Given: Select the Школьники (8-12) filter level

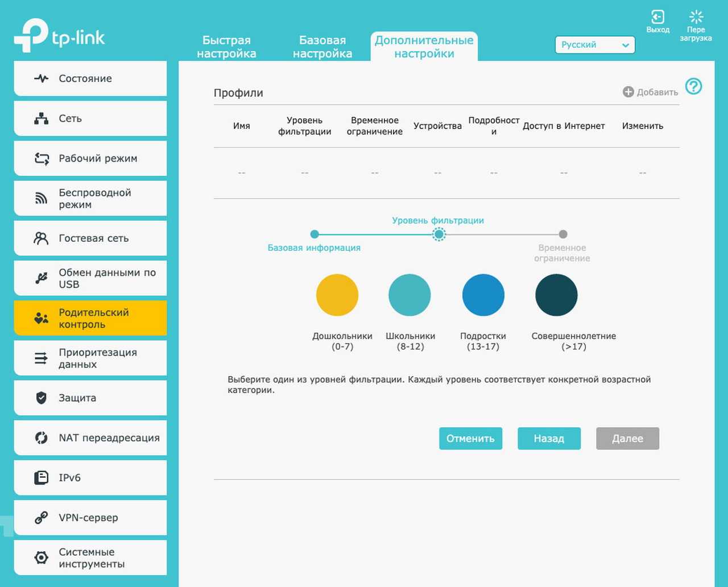Looking at the screenshot, I should (x=409, y=295).
